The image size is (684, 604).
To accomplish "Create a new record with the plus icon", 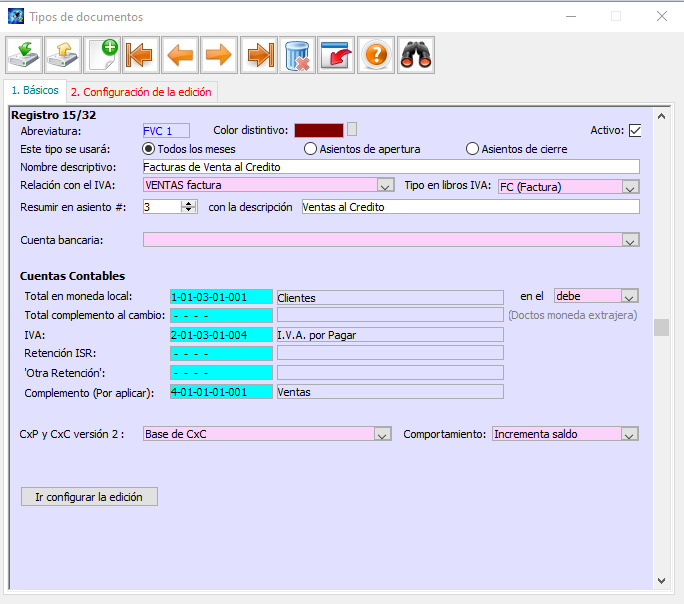I will click(102, 55).
